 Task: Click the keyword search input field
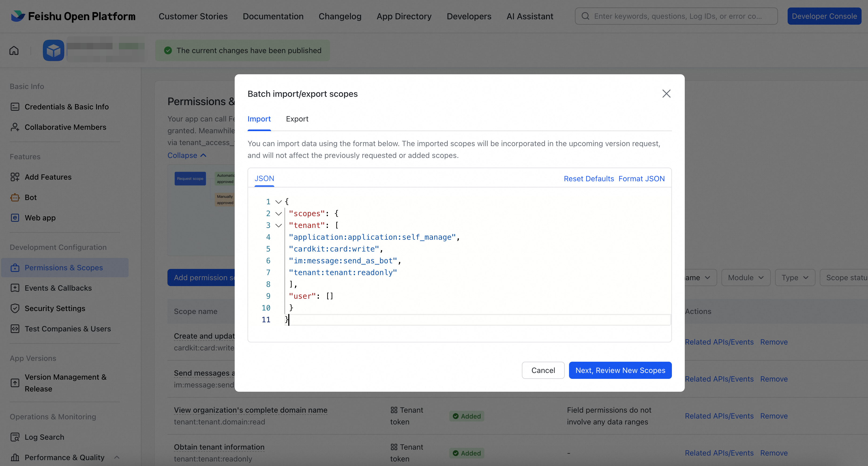pos(677,16)
